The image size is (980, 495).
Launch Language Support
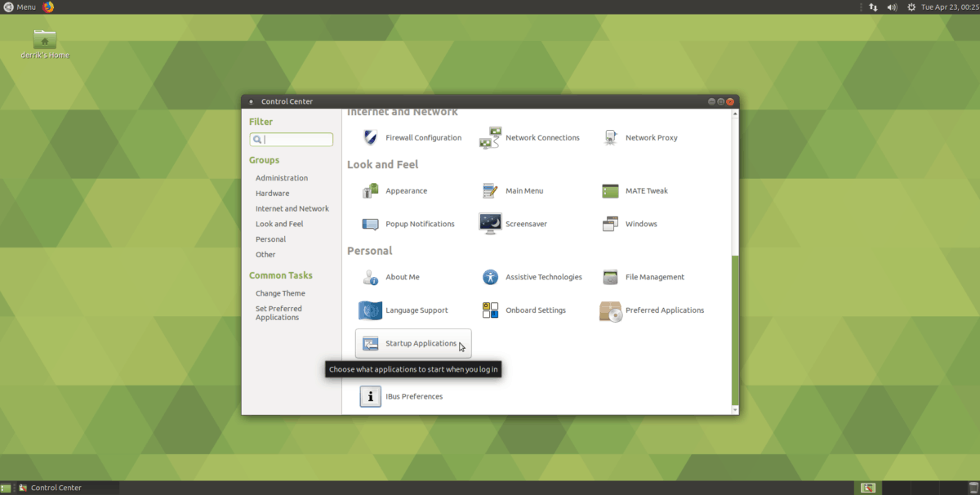tap(404, 310)
